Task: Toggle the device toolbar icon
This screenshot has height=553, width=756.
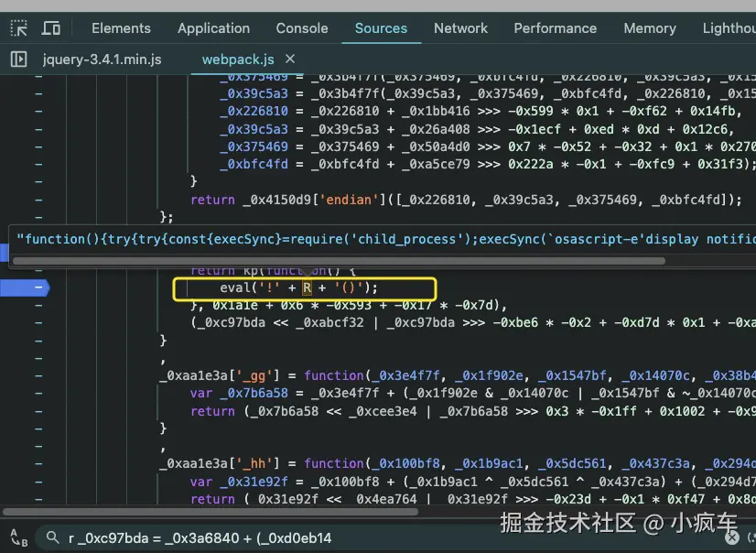Action: point(50,28)
